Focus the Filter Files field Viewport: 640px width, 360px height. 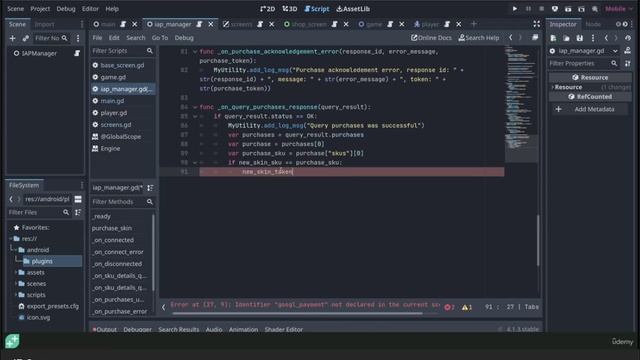pos(38,212)
